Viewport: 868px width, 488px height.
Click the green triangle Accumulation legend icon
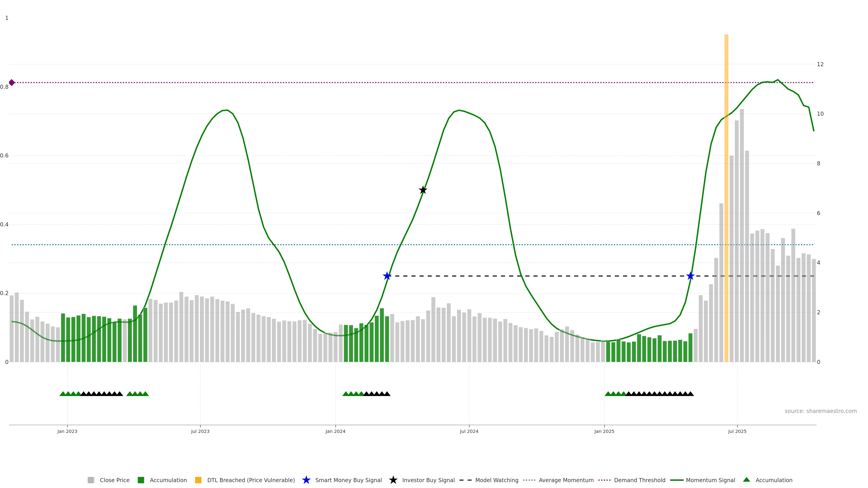pos(747,480)
